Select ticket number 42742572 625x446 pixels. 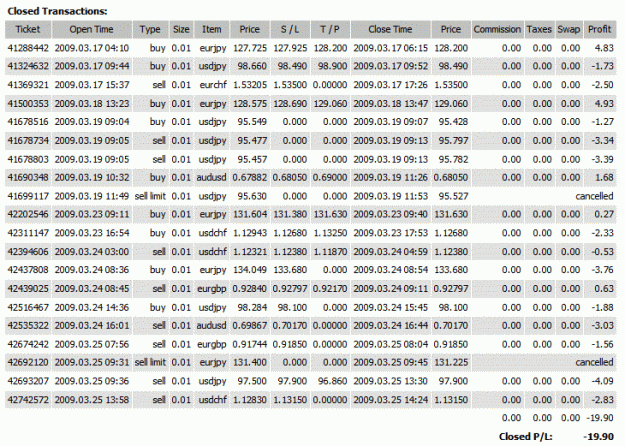28,400
